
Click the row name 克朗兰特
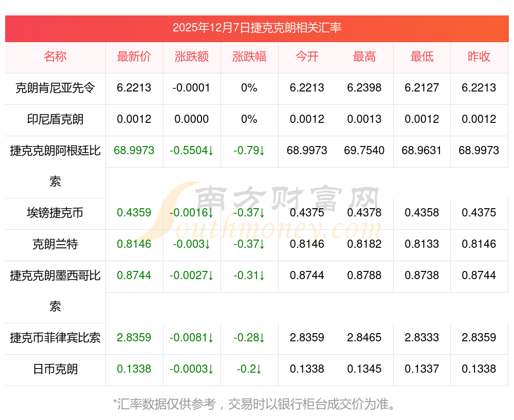[x=55, y=244]
